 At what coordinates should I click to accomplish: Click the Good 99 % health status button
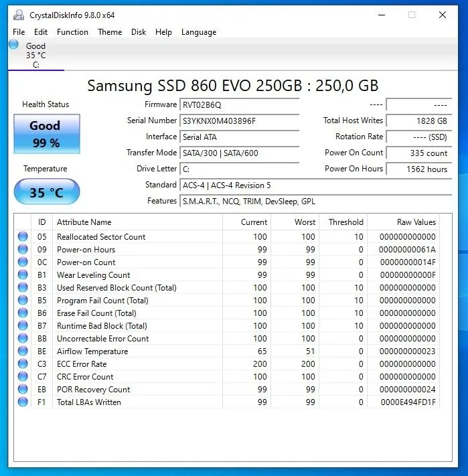coord(47,134)
